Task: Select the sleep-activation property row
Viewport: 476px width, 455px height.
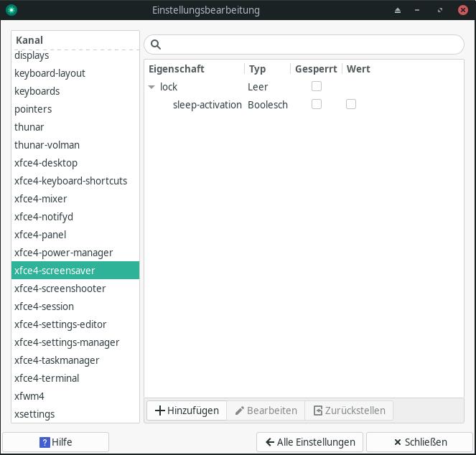Action: [304, 105]
